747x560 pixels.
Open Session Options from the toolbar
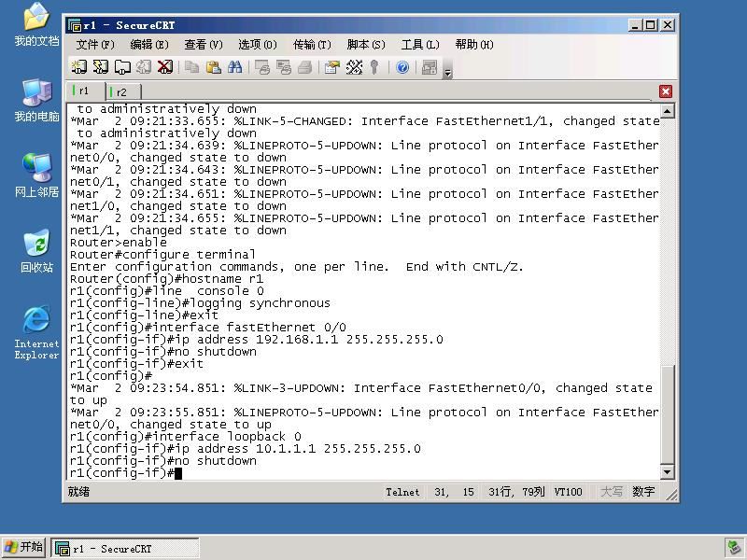point(332,67)
